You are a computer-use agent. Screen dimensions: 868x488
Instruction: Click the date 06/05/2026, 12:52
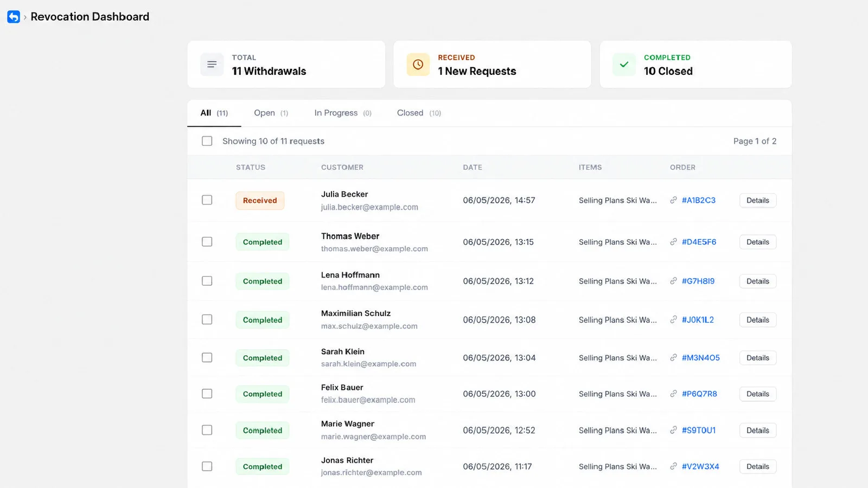click(499, 430)
